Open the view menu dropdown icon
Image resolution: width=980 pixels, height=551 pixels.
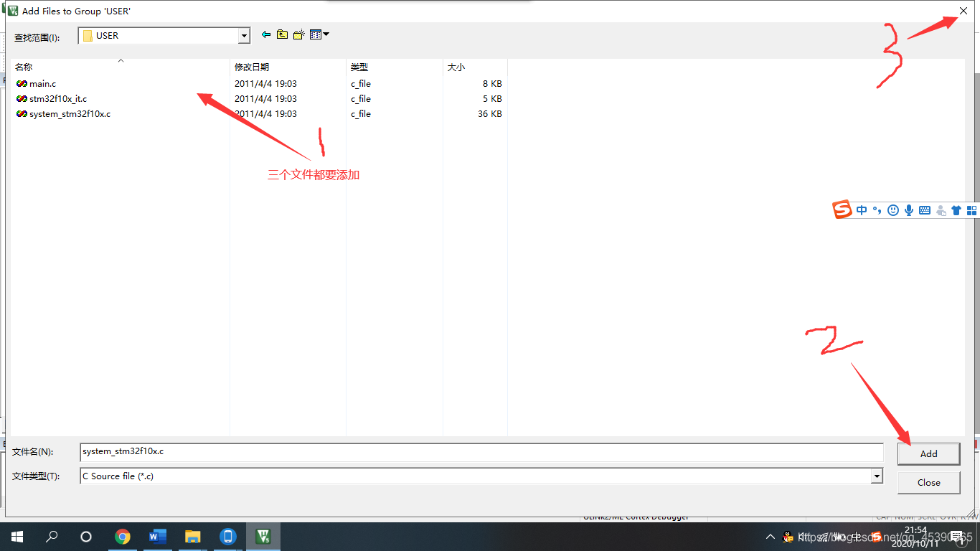(319, 34)
